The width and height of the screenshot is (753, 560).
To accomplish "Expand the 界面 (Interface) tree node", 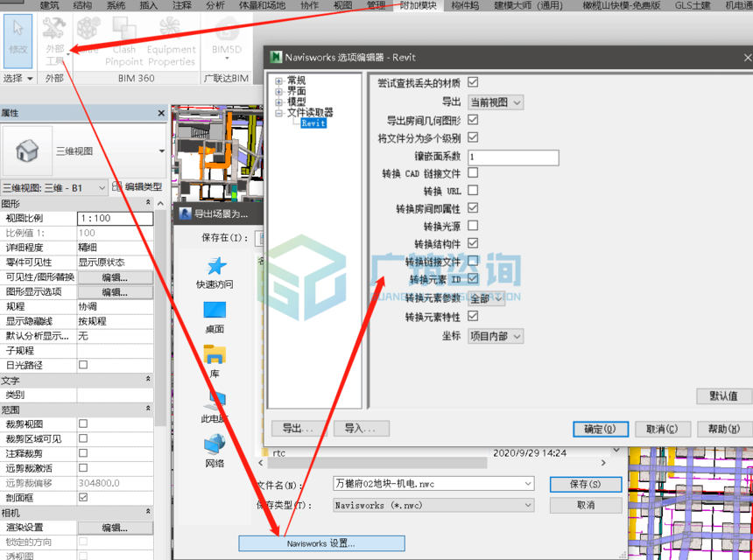I will click(279, 91).
